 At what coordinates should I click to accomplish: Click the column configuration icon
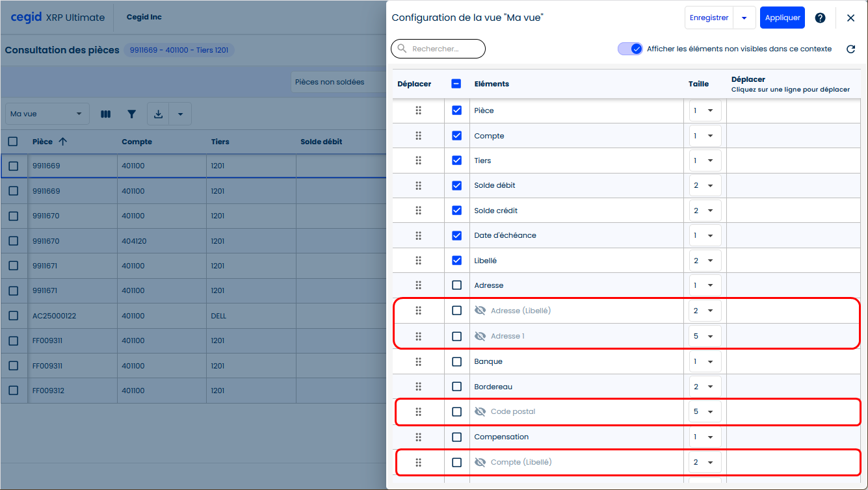106,114
